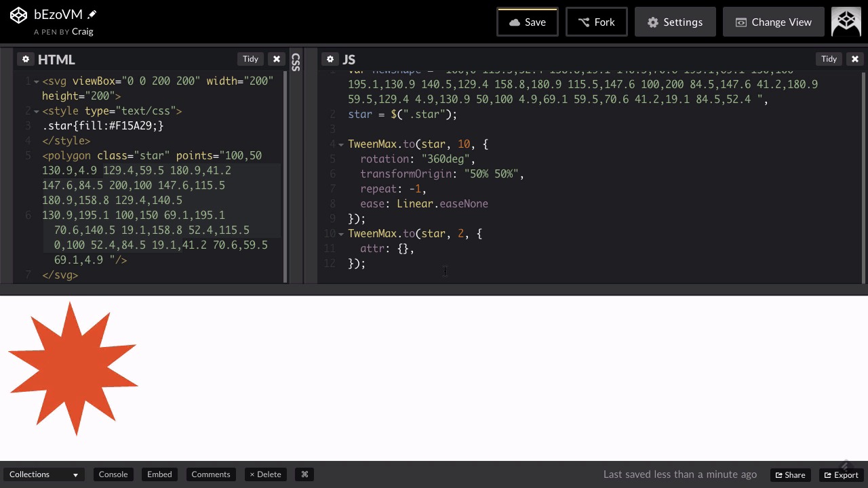Expand the collapsed CSS panel

296,62
